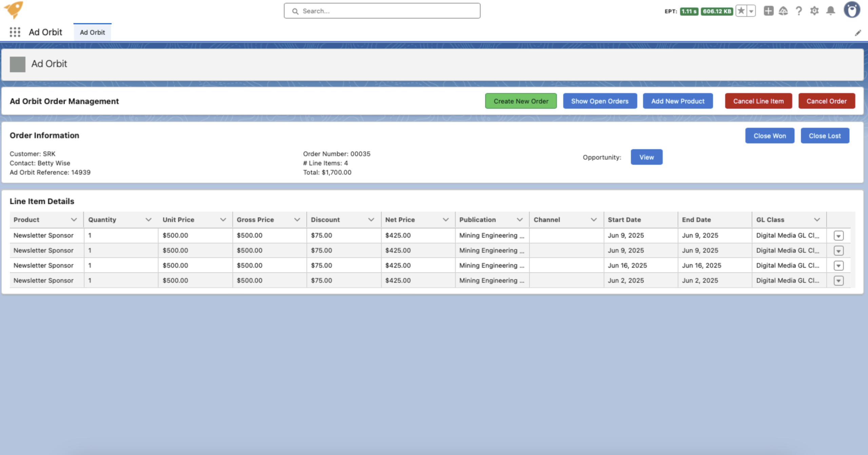868x455 pixels.
Task: Click Newsletter Sponsor in the Jun 16 row
Action: 43,265
